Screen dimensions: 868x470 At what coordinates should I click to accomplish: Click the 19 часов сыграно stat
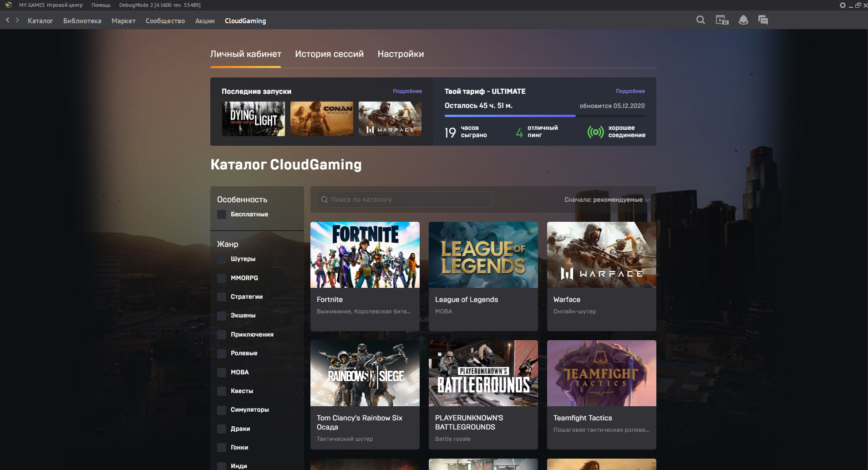(466, 132)
